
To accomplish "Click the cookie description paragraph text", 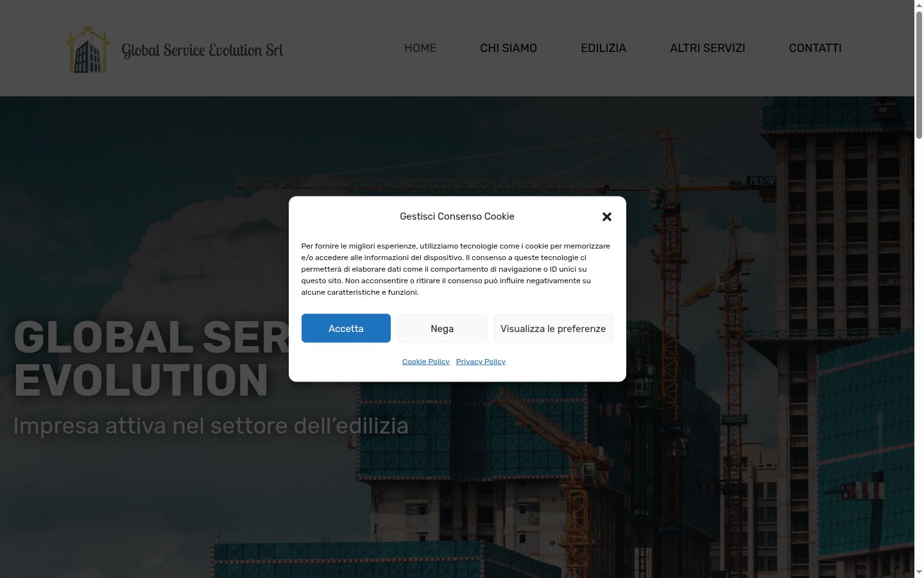I will (x=456, y=269).
